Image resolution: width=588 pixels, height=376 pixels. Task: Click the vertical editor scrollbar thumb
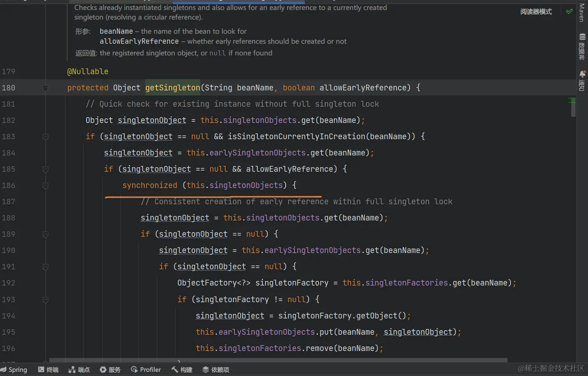tap(573, 107)
